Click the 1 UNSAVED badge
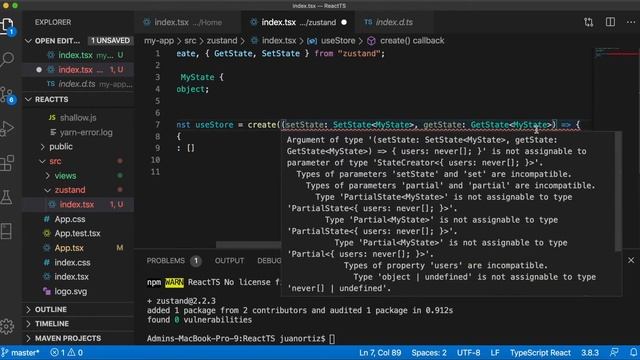640x360 pixels. point(110,41)
